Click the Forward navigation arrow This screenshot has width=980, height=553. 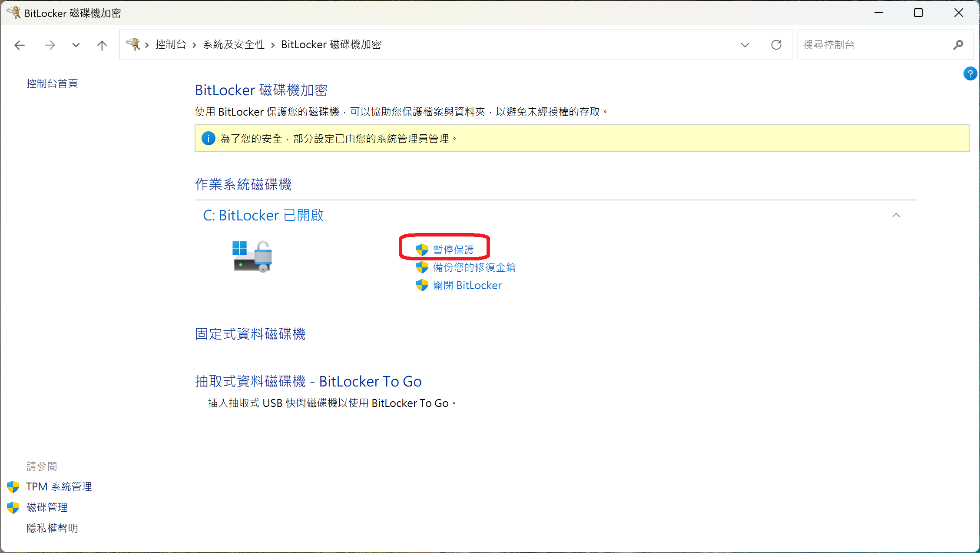coord(50,45)
